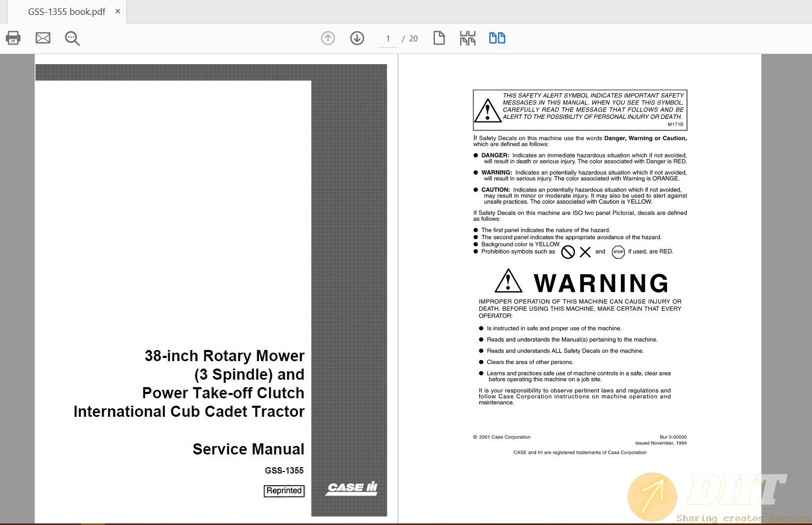
Task: Click the current page number field
Action: click(x=388, y=39)
